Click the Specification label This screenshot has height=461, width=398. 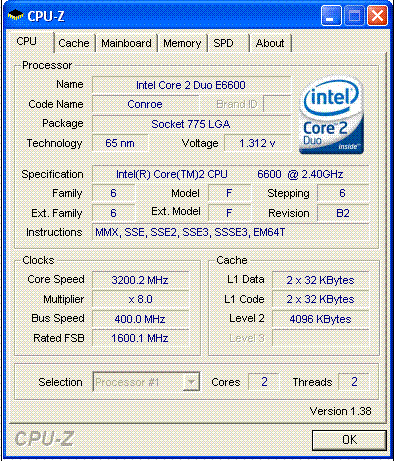click(x=52, y=174)
